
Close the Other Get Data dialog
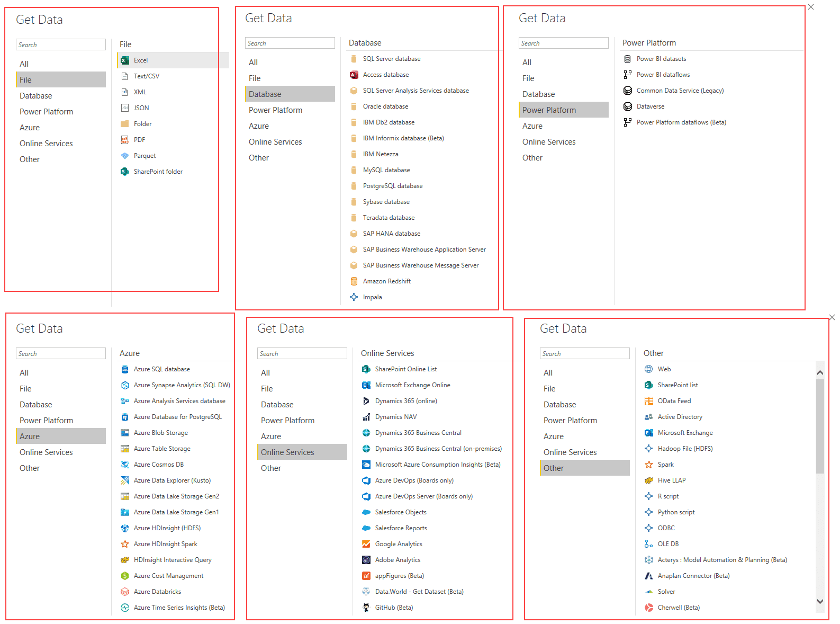point(832,317)
